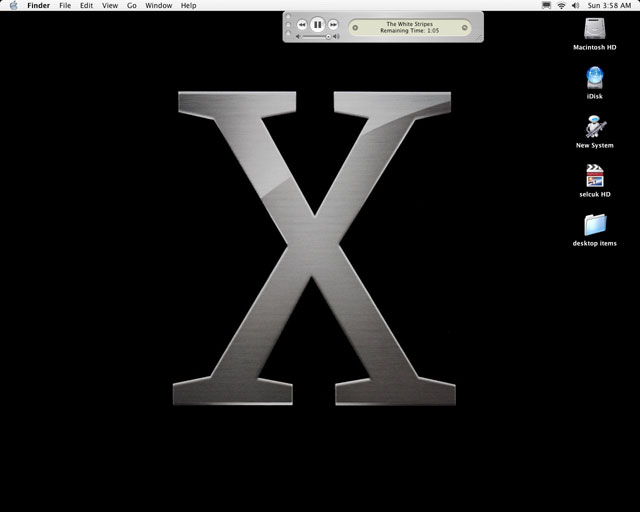Click the selcuk HD label text
The height and width of the screenshot is (512, 640).
595,194
